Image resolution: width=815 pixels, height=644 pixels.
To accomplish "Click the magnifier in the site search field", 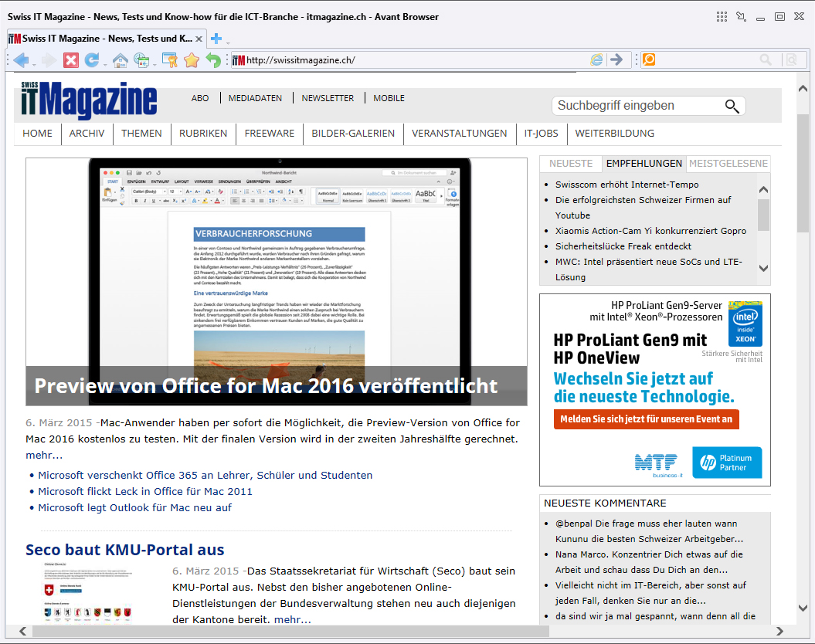I will click(x=732, y=106).
